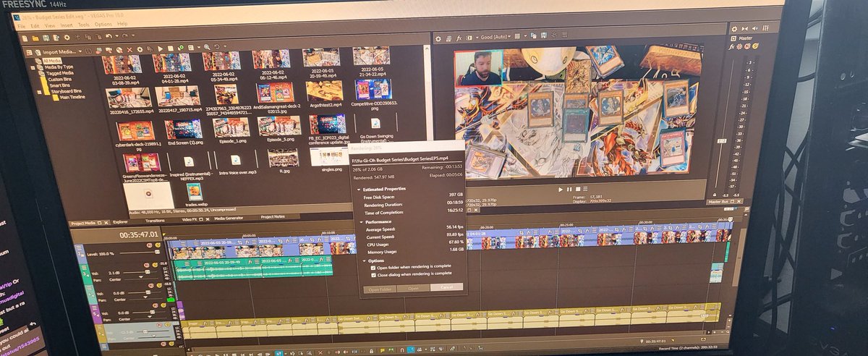868x356 pixels.
Task: Click the fx icon on the 2022-06-05 20-59-49 audio clip
Action: 250,262
